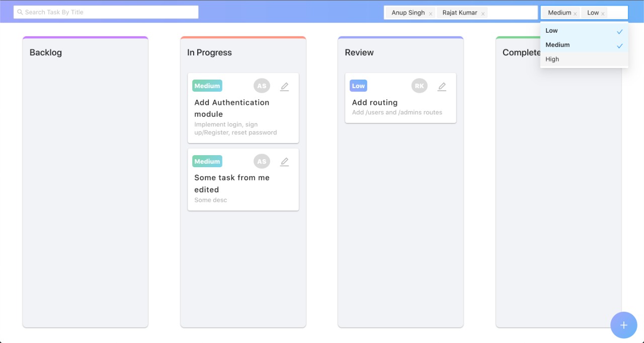The image size is (644, 343).
Task: Click the AS avatar on Add Authentication module
Action: point(262,86)
